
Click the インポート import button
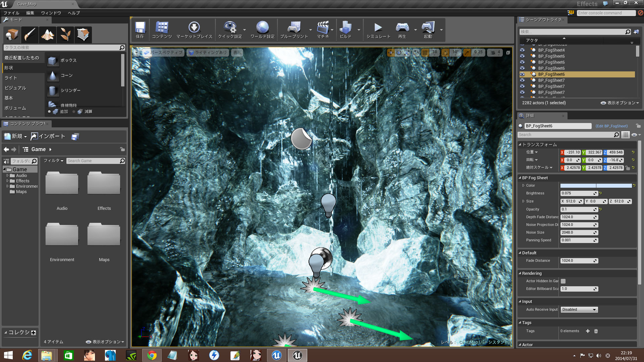click(x=48, y=136)
